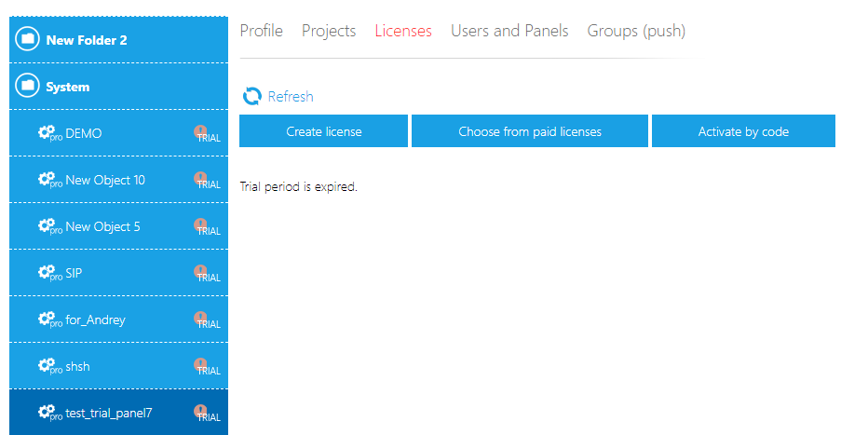Click the New Folder 2 folder icon
868x435 pixels.
(x=28, y=39)
